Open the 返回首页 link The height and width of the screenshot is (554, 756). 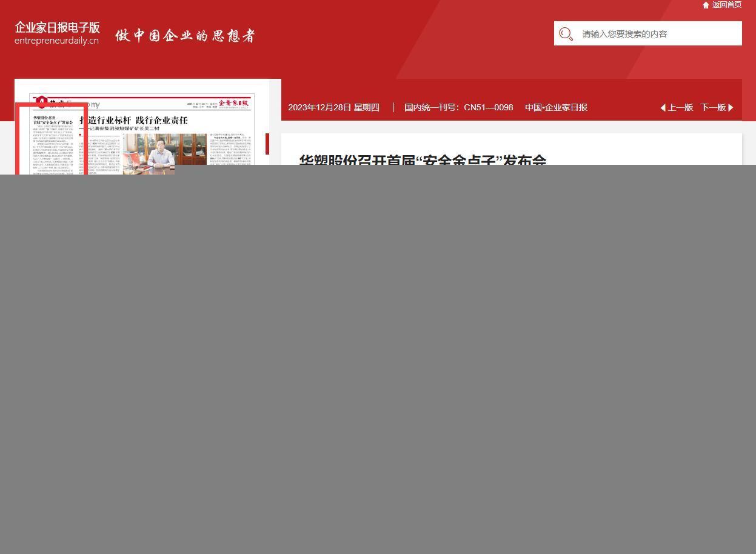(726, 5)
